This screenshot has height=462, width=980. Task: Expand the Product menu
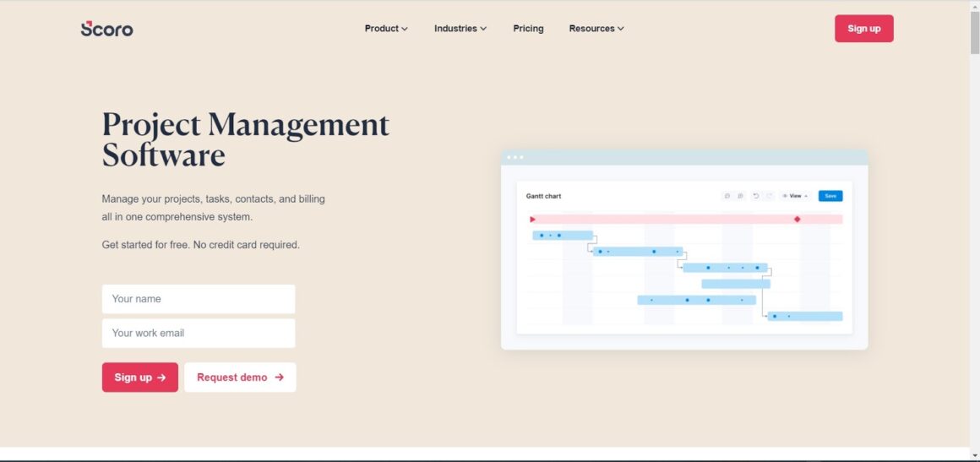(385, 29)
